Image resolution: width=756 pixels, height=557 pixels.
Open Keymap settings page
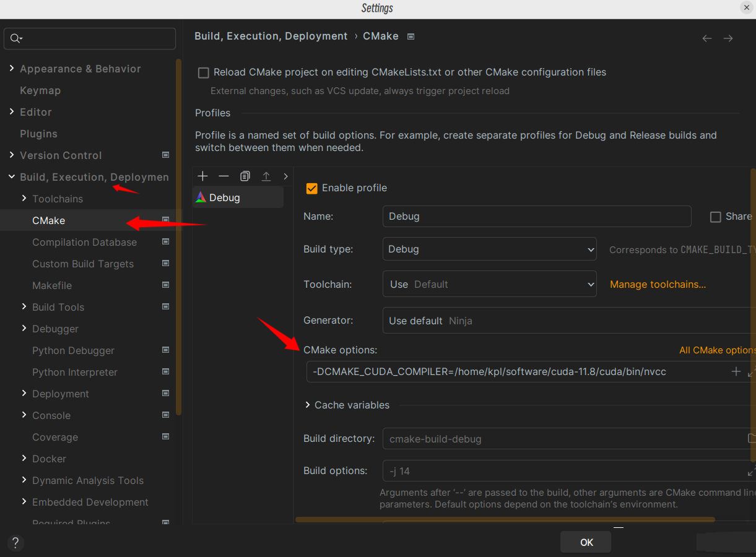(40, 90)
